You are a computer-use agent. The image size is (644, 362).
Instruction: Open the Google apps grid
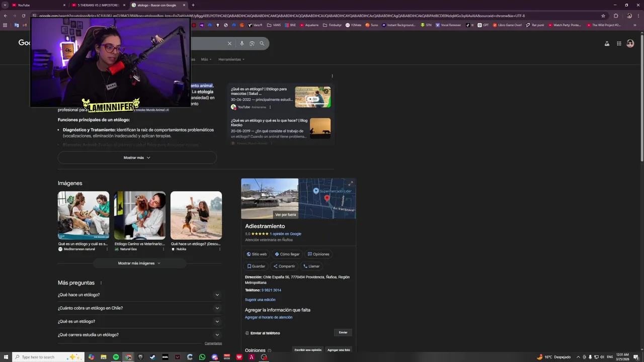619,44
